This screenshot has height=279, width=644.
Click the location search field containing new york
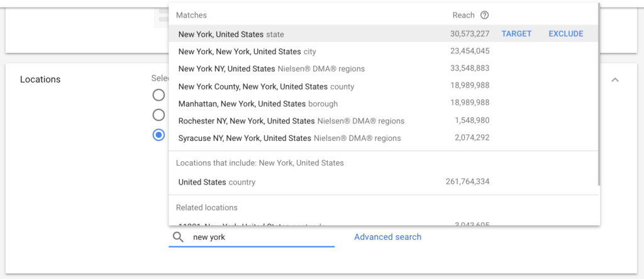pyautogui.click(x=252, y=237)
